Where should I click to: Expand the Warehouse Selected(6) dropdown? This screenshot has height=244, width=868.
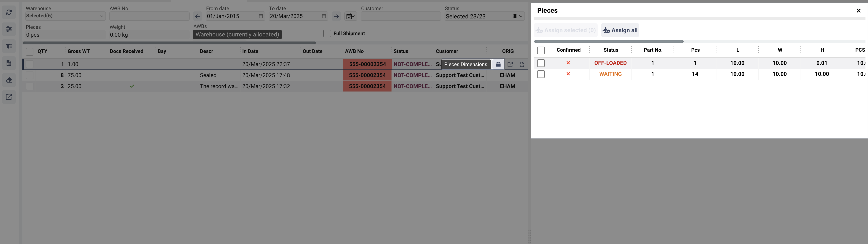[65, 16]
